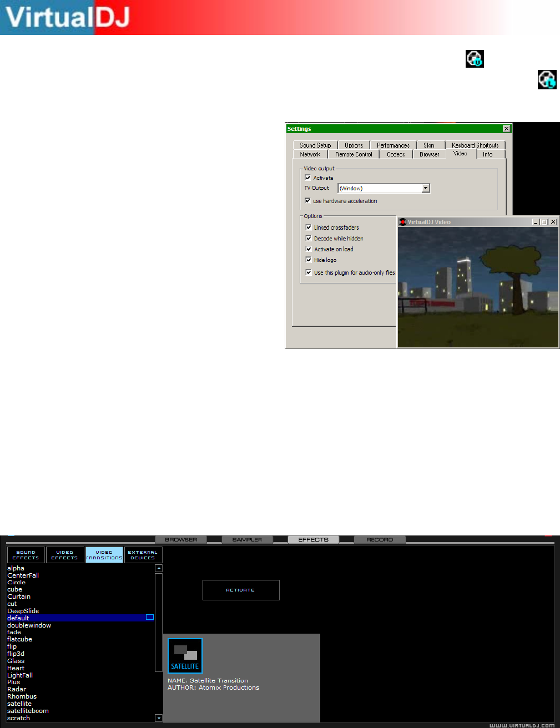This screenshot has width=560, height=728.
Task: Select the Curtain transition
Action: (x=19, y=596)
